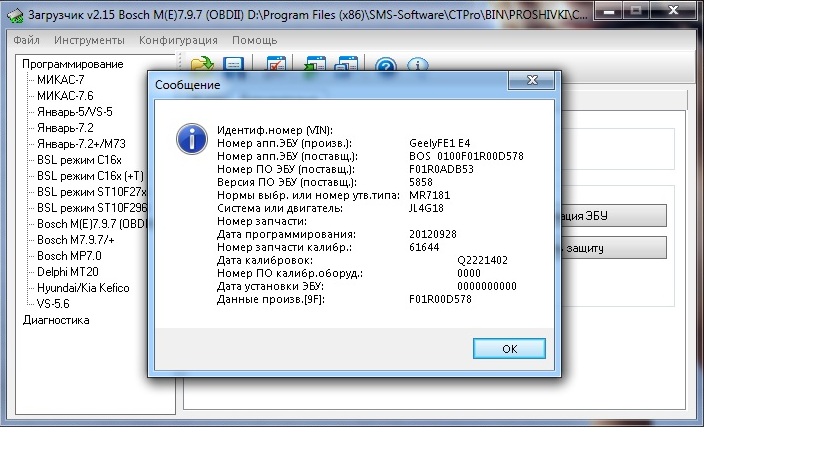This screenshot has height=460, width=819.
Task: Confirm the message with the OK button
Action: click(x=509, y=349)
